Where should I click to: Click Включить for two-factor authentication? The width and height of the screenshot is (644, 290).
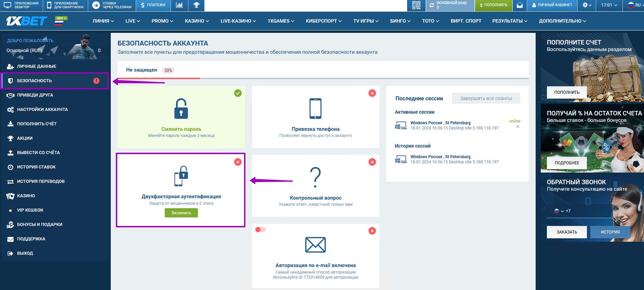181,213
